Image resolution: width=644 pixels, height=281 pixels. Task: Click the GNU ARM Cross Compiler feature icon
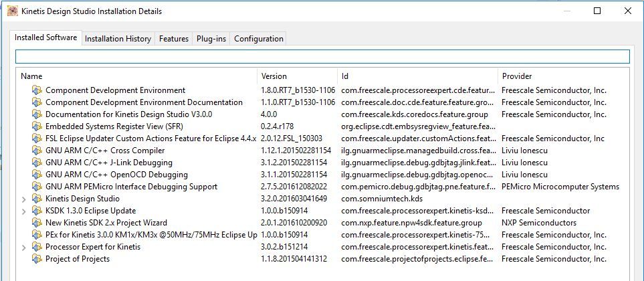pos(37,151)
